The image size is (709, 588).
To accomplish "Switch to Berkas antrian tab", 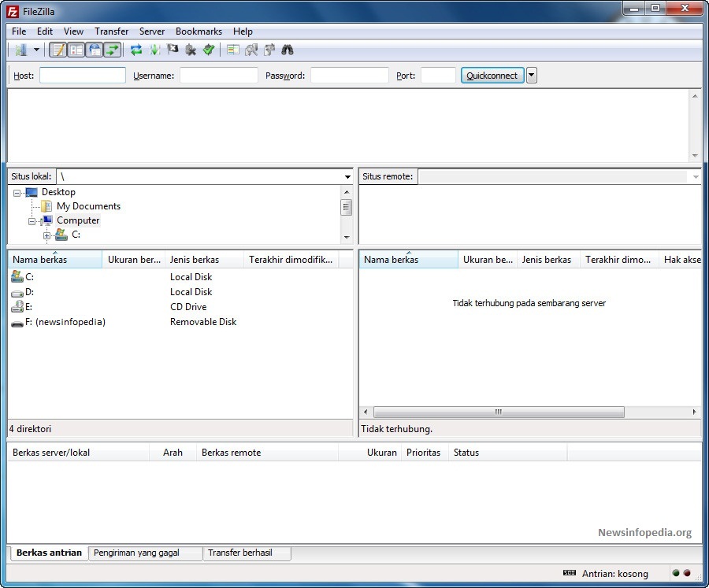I will coord(49,553).
